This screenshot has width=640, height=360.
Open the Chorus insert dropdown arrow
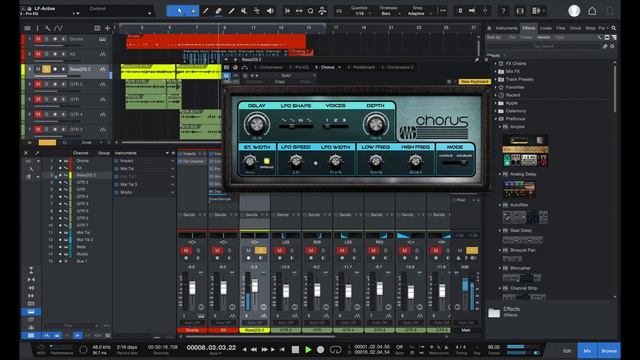click(x=339, y=67)
